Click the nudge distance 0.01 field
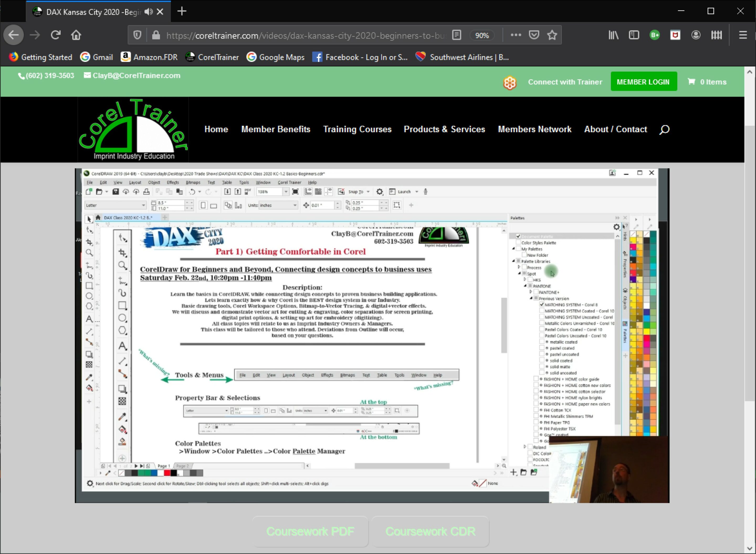 click(x=322, y=205)
